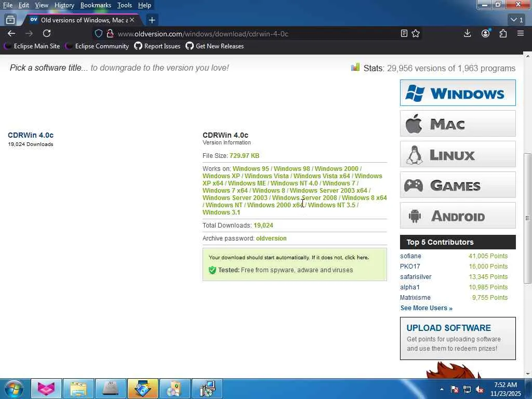Click the Windows NT 4.0 link
Image resolution: width=532 pixels, height=399 pixels.
pyautogui.click(x=294, y=183)
